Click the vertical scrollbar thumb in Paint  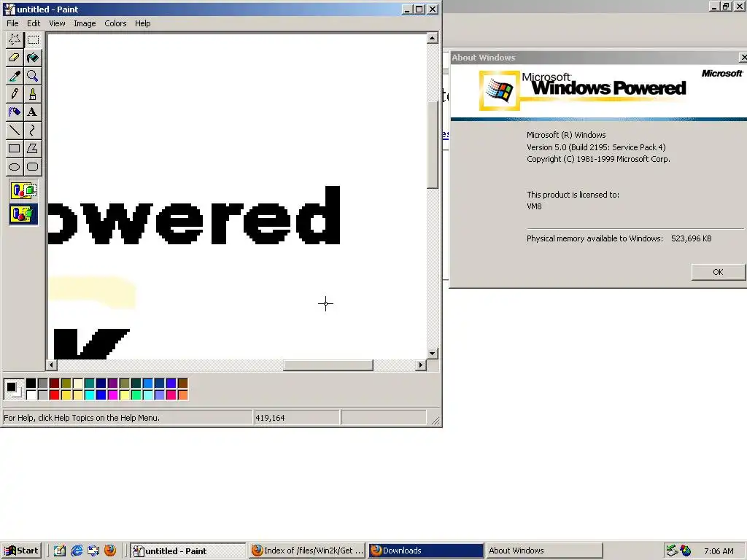pyautogui.click(x=432, y=145)
